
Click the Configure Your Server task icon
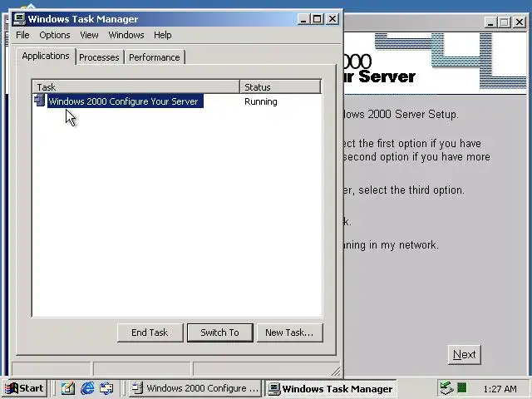click(40, 101)
